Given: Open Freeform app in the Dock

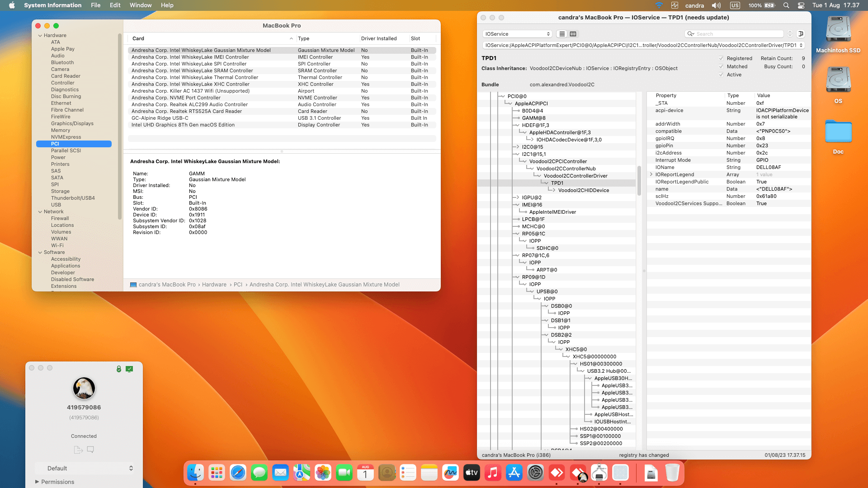Looking at the screenshot, I should click(x=450, y=473).
